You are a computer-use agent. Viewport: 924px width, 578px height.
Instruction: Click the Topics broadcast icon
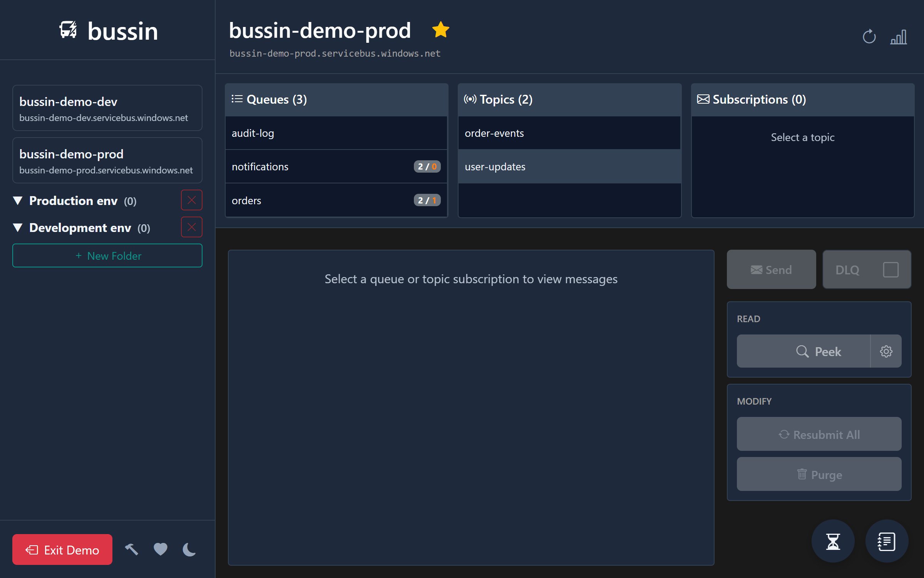470,99
